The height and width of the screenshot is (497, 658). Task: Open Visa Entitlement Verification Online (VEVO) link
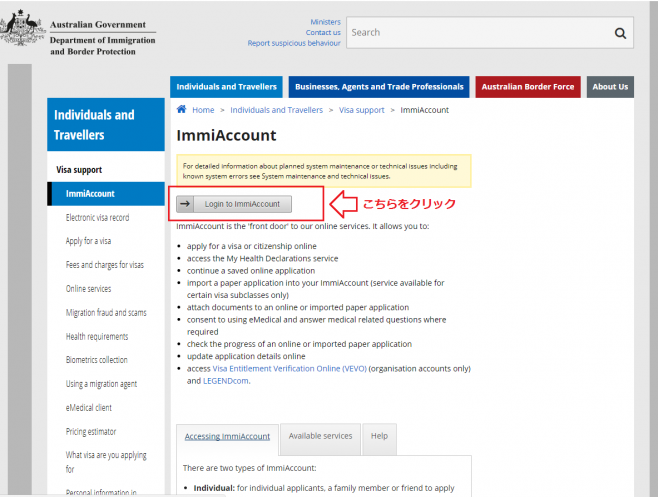291,368
